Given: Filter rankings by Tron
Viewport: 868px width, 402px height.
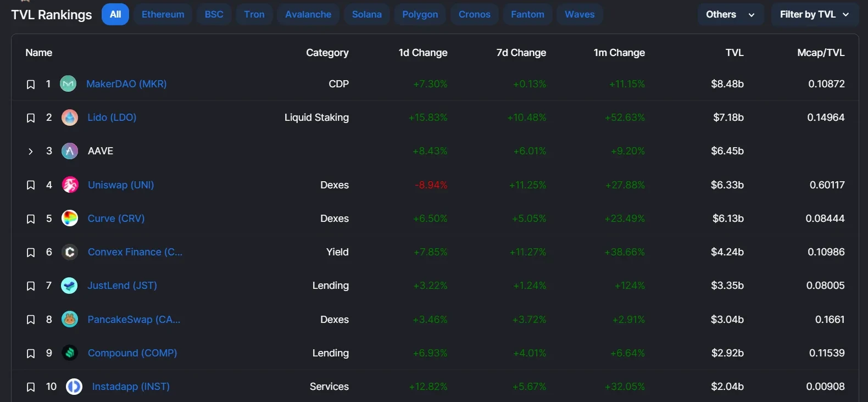Looking at the screenshot, I should (x=254, y=14).
